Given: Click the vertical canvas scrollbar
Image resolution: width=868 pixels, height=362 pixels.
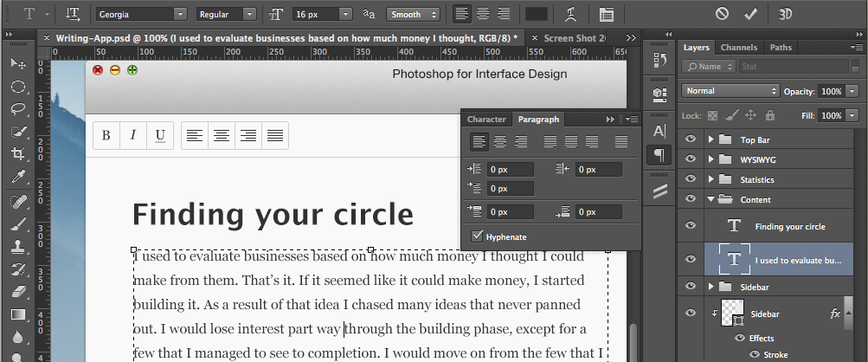Looking at the screenshot, I should 633,341.
